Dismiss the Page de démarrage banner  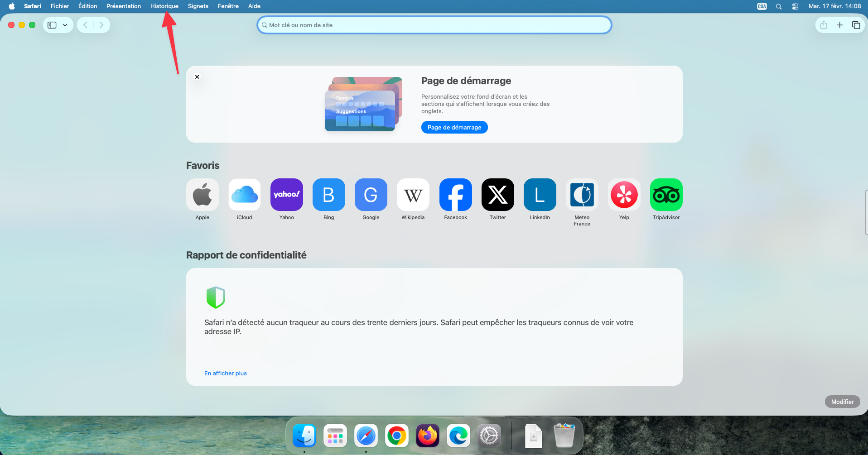(x=197, y=77)
